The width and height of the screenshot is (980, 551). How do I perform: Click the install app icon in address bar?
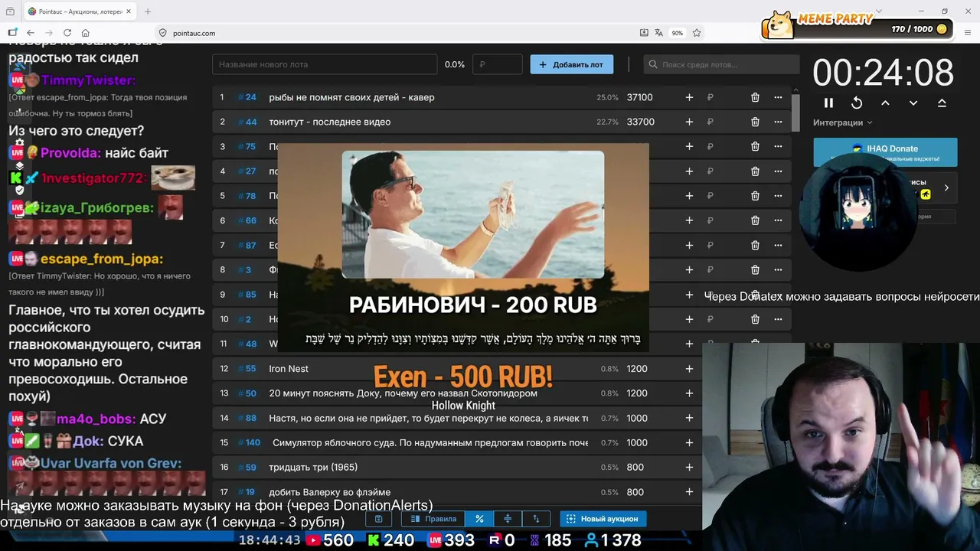click(x=644, y=33)
